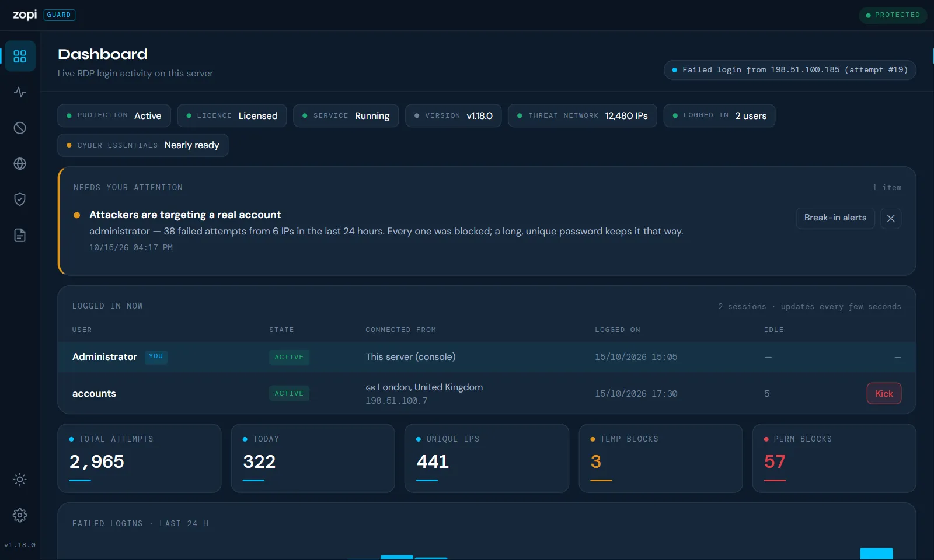Click the ACTIVE badge in accounts row
This screenshot has height=560, width=934.
point(289,393)
